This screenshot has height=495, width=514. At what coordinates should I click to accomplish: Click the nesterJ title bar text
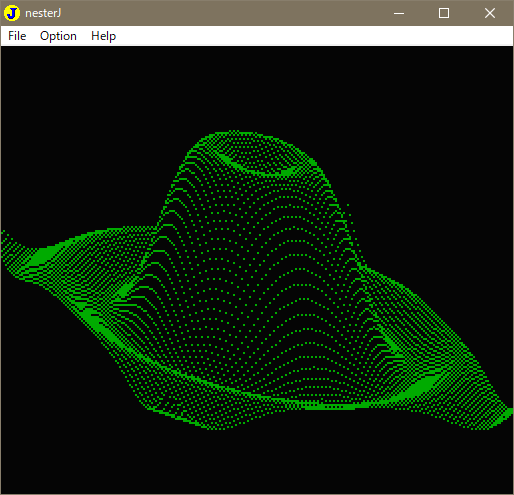point(43,13)
